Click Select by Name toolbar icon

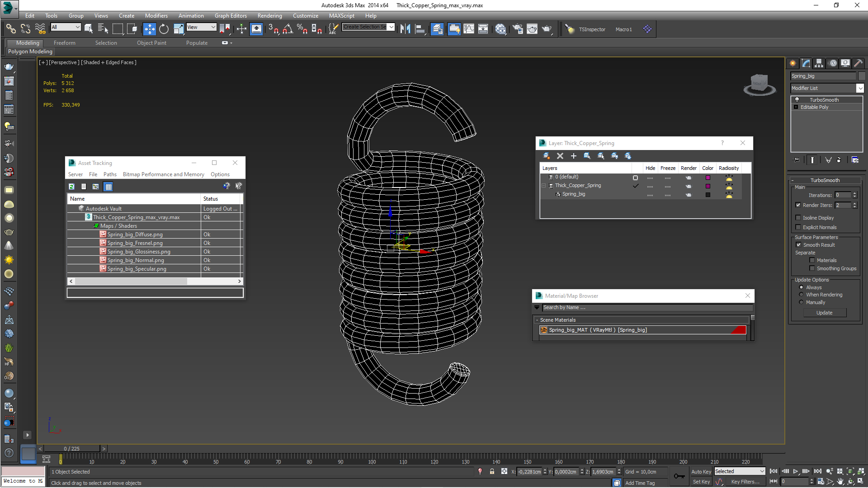103,29
